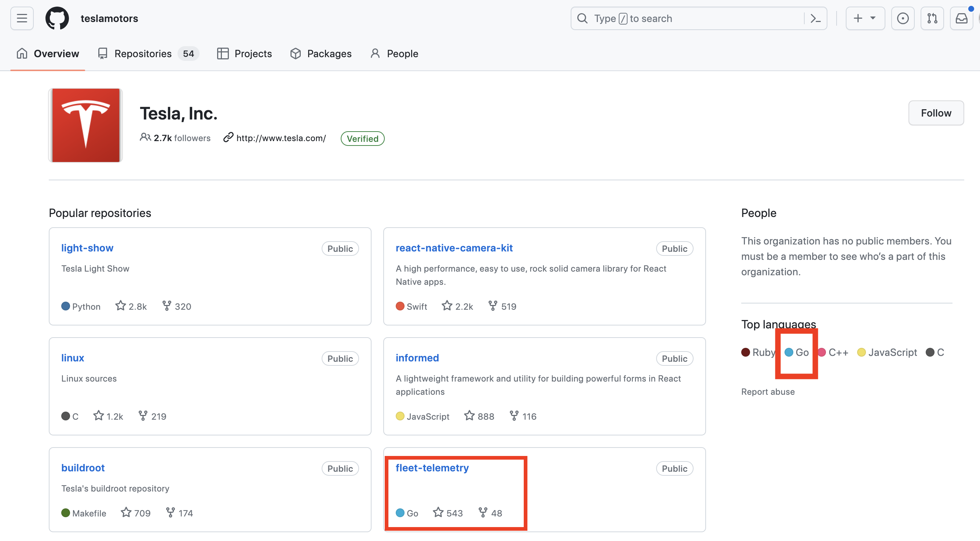View fleet-telemetry forks 48

point(490,513)
